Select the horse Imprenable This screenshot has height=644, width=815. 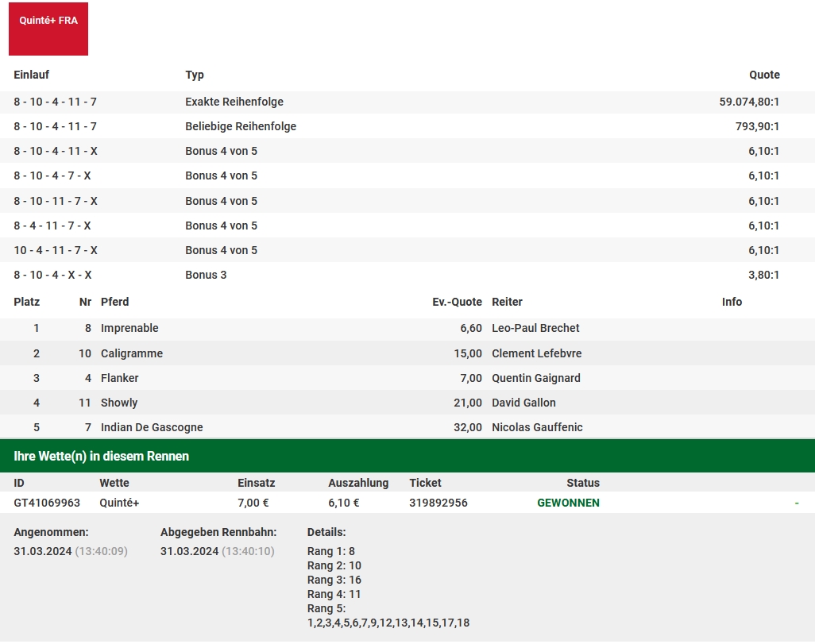coord(129,329)
